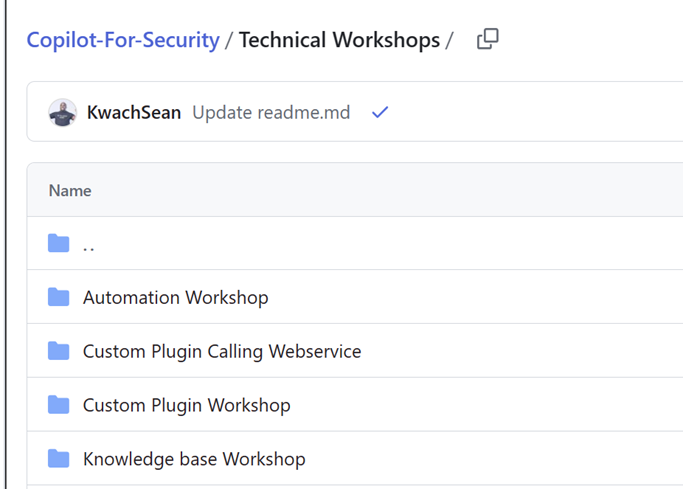Open the Automation Workshop folder
Screen dimensions: 683x489
175,297
